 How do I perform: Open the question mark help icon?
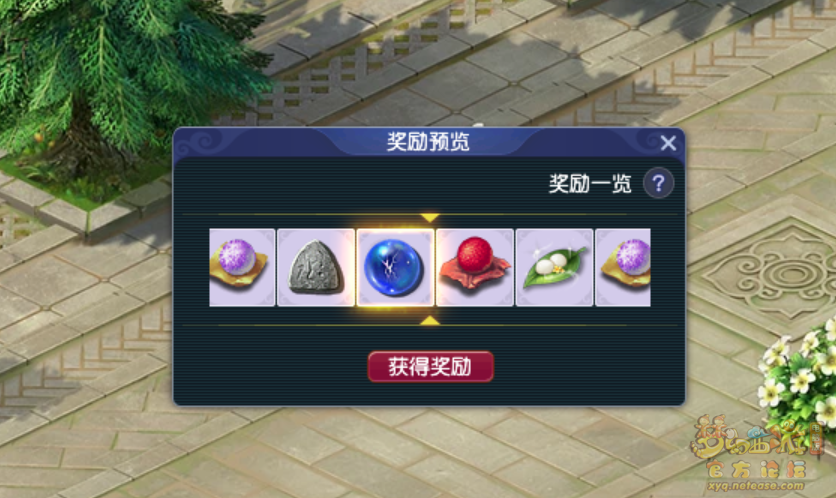click(658, 183)
